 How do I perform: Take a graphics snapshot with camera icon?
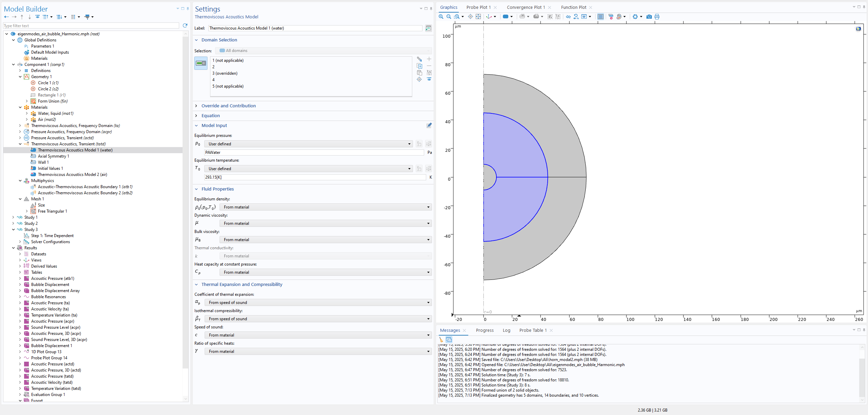coord(649,17)
